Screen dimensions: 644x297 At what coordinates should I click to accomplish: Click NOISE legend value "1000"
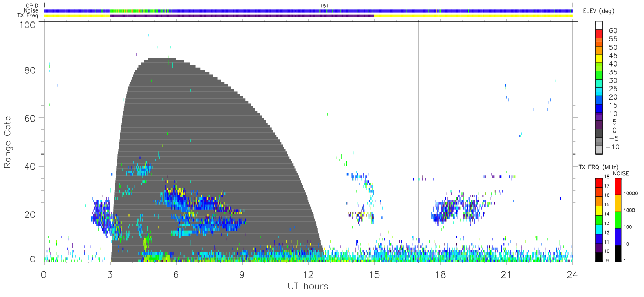coord(630,211)
